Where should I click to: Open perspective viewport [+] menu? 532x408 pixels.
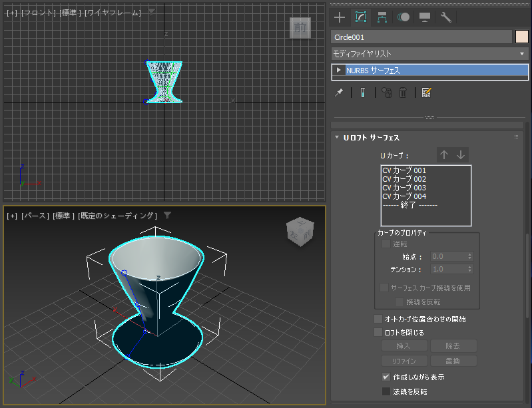pyautogui.click(x=12, y=216)
